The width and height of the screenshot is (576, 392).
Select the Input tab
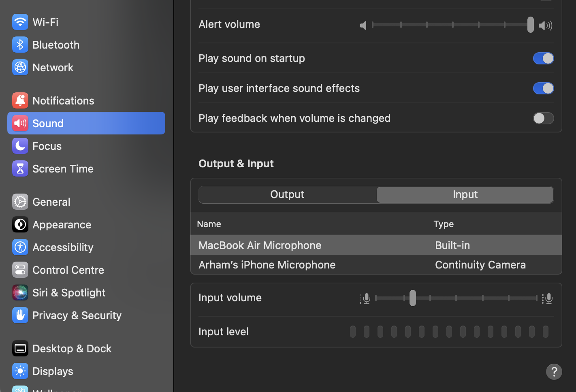(465, 194)
